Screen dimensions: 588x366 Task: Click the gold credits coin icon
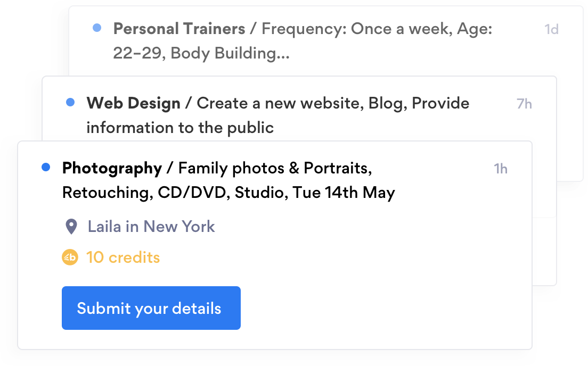[70, 257]
